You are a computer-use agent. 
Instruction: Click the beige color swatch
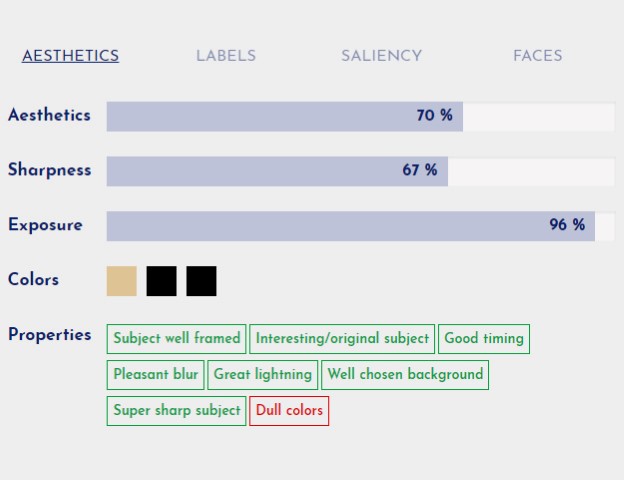click(x=121, y=281)
